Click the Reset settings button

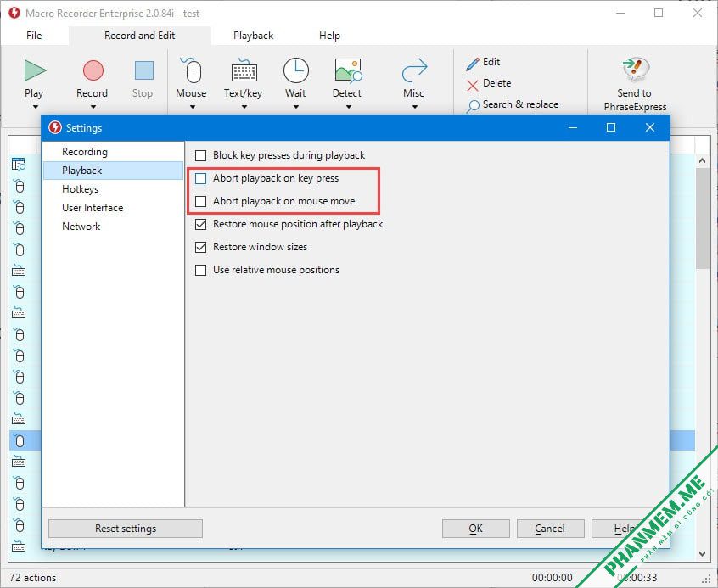pos(126,529)
